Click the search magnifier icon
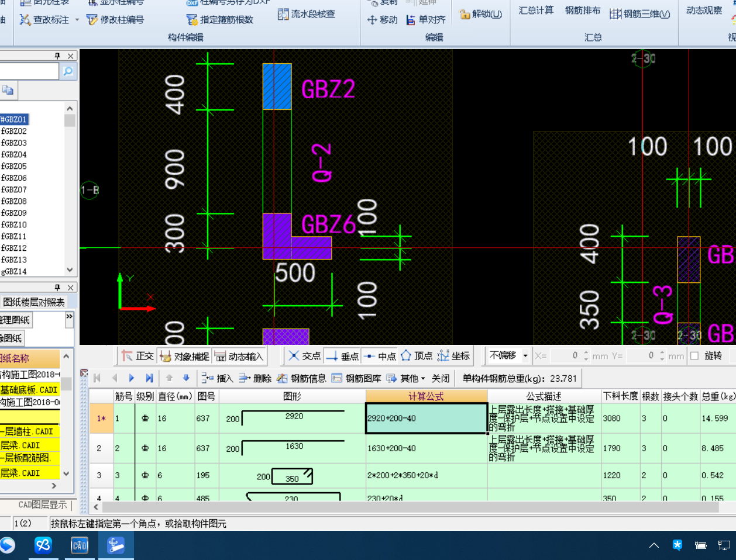 tap(68, 71)
